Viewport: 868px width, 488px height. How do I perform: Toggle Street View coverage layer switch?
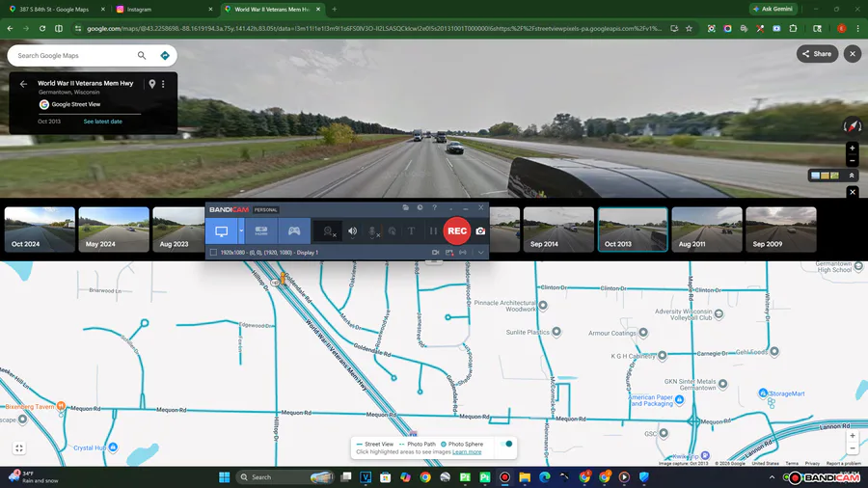506,444
